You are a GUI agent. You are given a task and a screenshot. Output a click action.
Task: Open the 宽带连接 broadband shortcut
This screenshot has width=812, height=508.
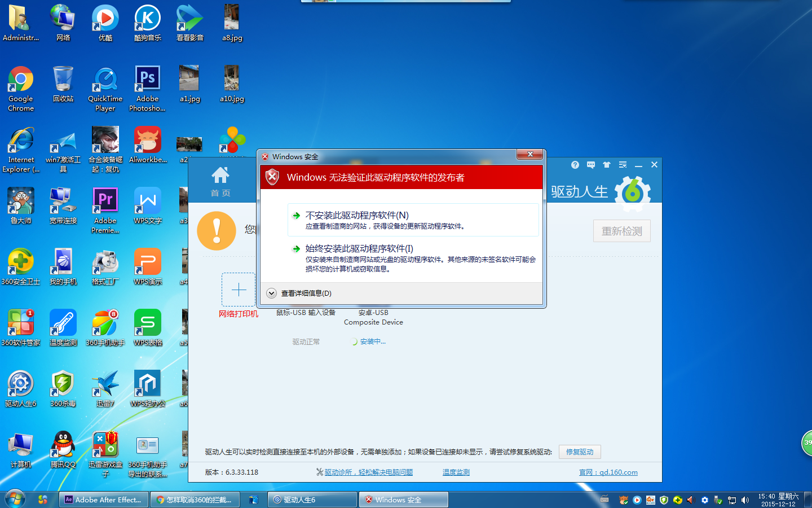click(63, 206)
